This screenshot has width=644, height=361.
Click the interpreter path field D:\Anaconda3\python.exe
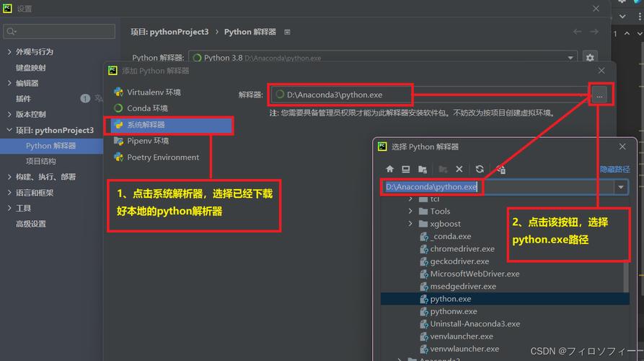click(x=430, y=95)
